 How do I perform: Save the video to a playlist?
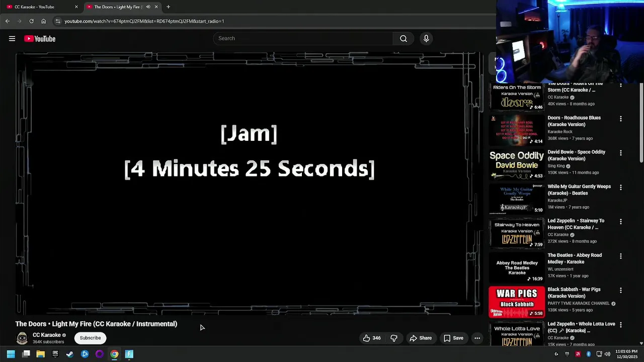click(x=453, y=338)
